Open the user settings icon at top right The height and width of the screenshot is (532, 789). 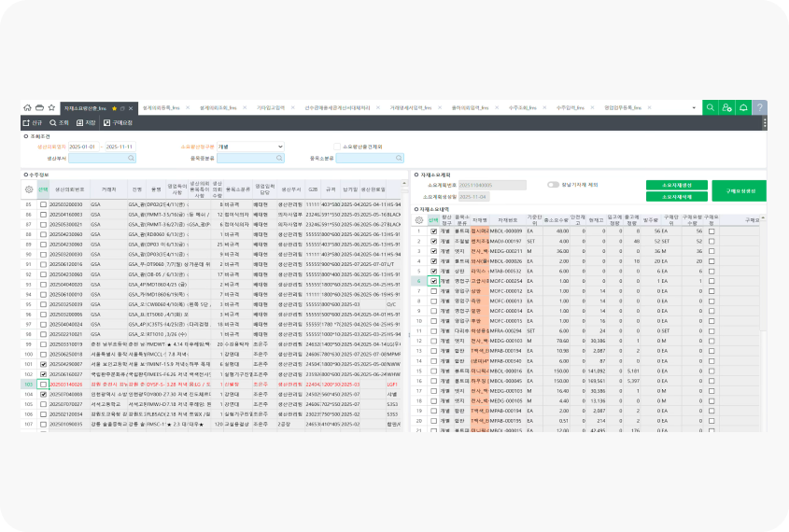point(727,108)
